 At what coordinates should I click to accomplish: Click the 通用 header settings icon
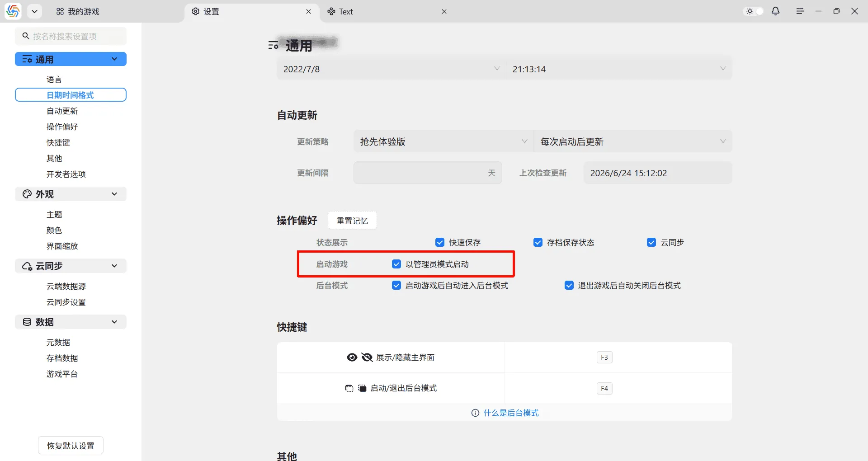coord(273,45)
